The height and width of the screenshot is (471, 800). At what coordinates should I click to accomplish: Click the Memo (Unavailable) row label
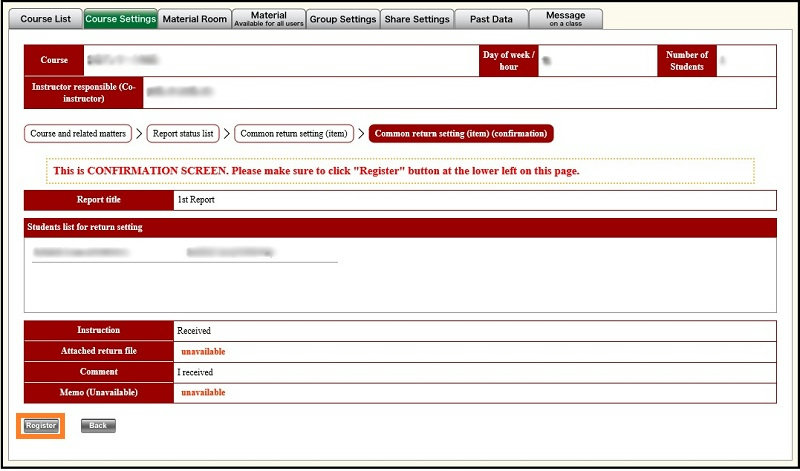pyautogui.click(x=98, y=393)
